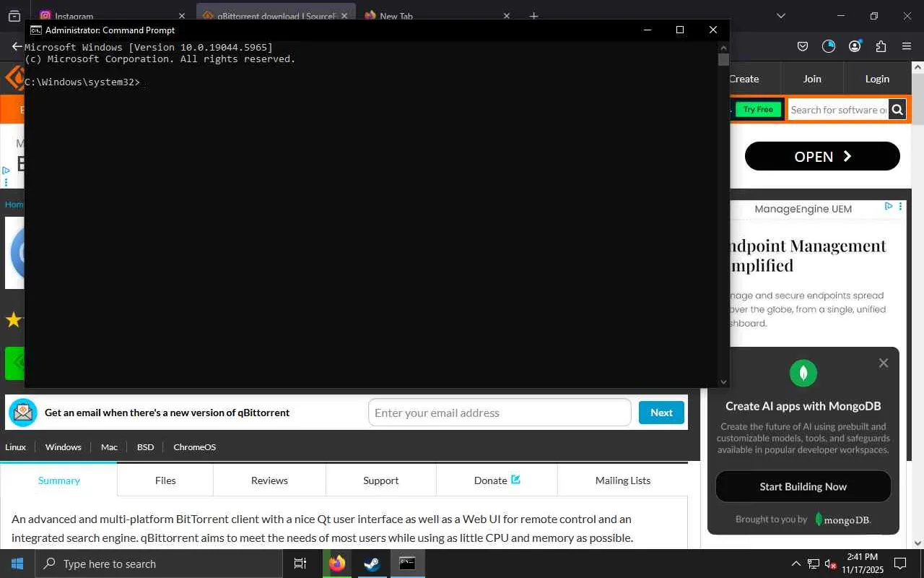Image resolution: width=924 pixels, height=578 pixels.
Task: Click the black OPEN ad button
Action: pos(822,157)
